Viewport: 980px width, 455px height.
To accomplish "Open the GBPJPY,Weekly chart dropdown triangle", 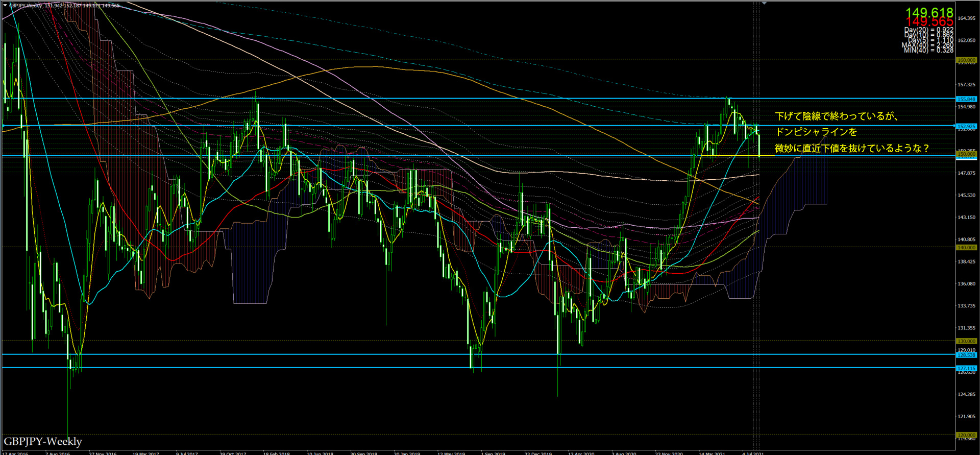I will 5,6.
